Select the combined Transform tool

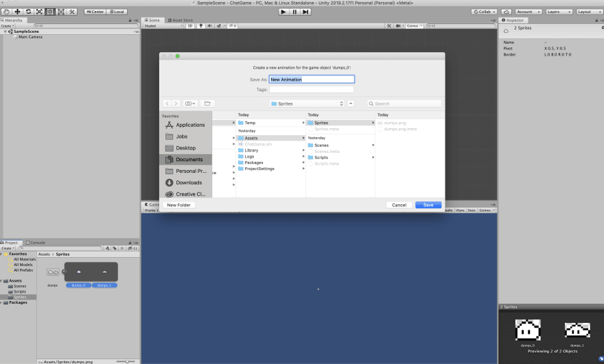point(61,12)
